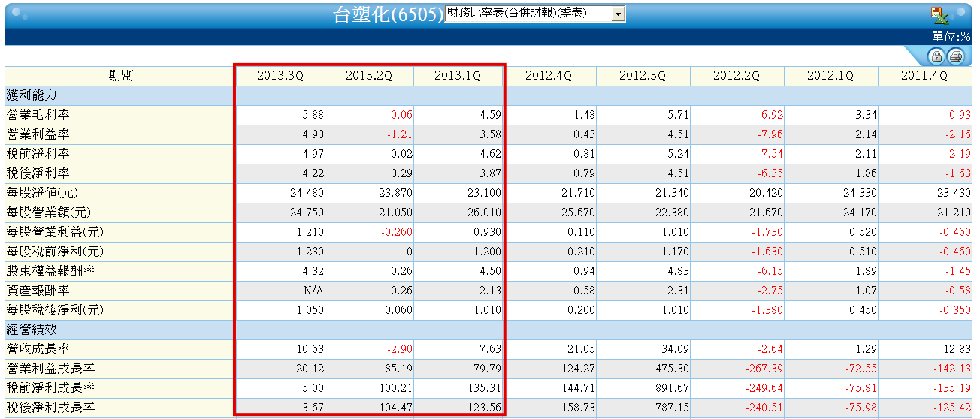Image resolution: width=980 pixels, height=419 pixels.
Task: Click the 每股淨值(元) row label
Action: click(43, 193)
